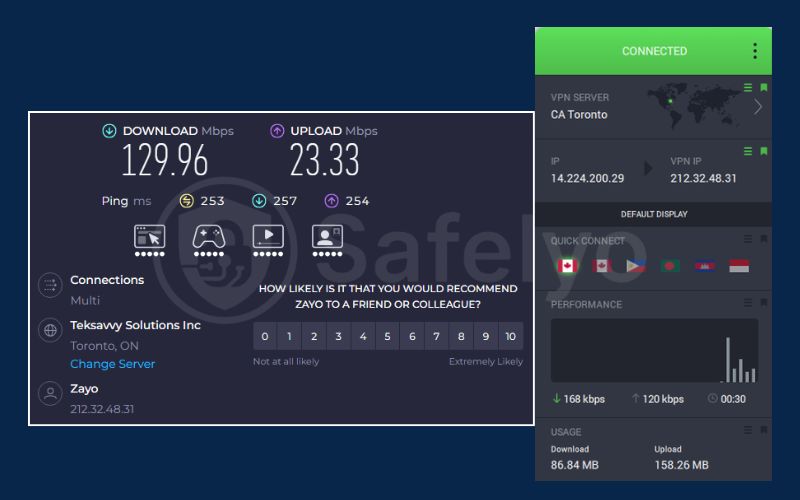Click the drag handle on USAGE tile
The image size is (800, 500).
pyautogui.click(x=748, y=430)
